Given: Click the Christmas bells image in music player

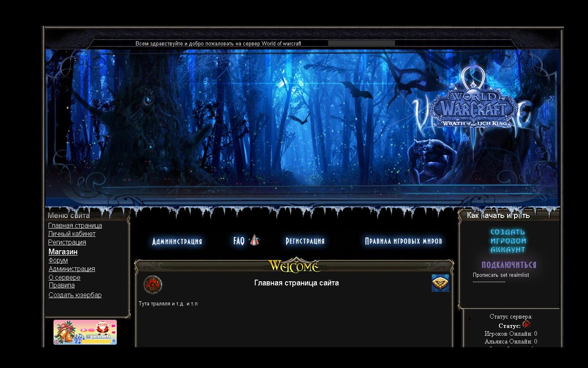Looking at the screenshot, I should point(65,332).
